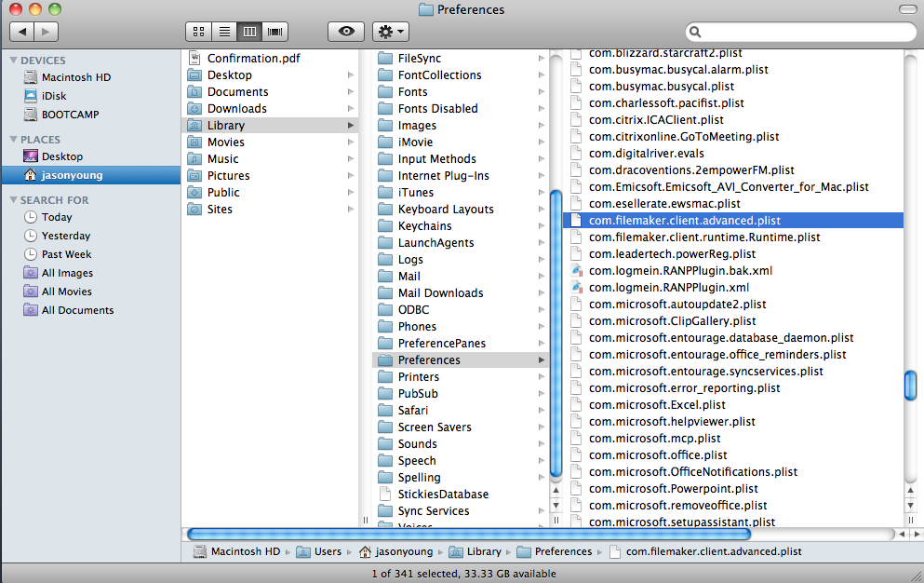This screenshot has width=924, height=583.
Task: Select Today saved search in sidebar
Action: pyautogui.click(x=56, y=217)
